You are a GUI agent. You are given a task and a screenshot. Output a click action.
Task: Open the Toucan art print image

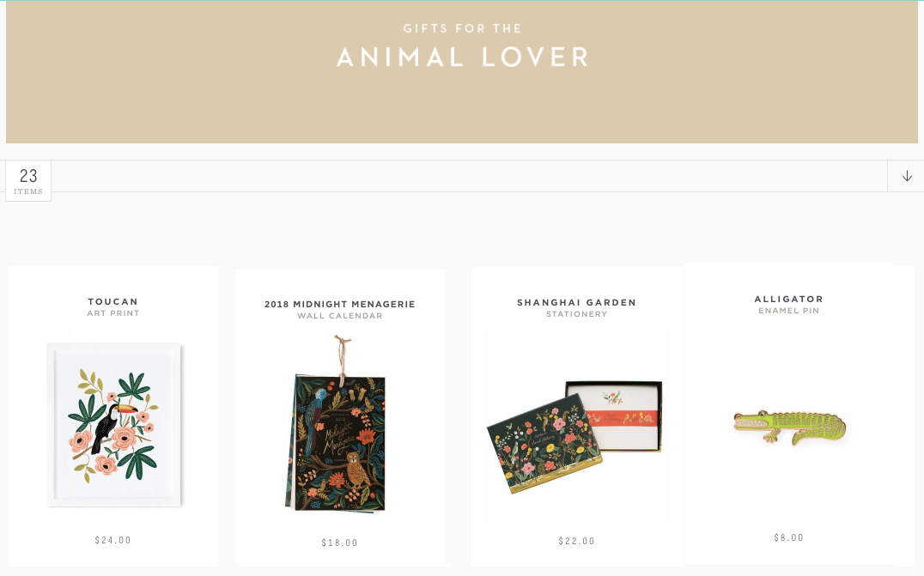point(114,425)
